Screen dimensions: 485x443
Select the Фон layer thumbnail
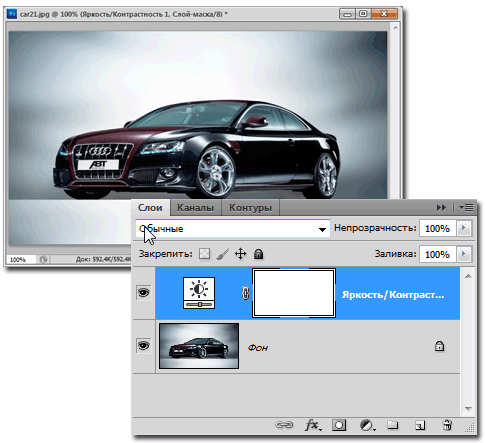tap(199, 346)
